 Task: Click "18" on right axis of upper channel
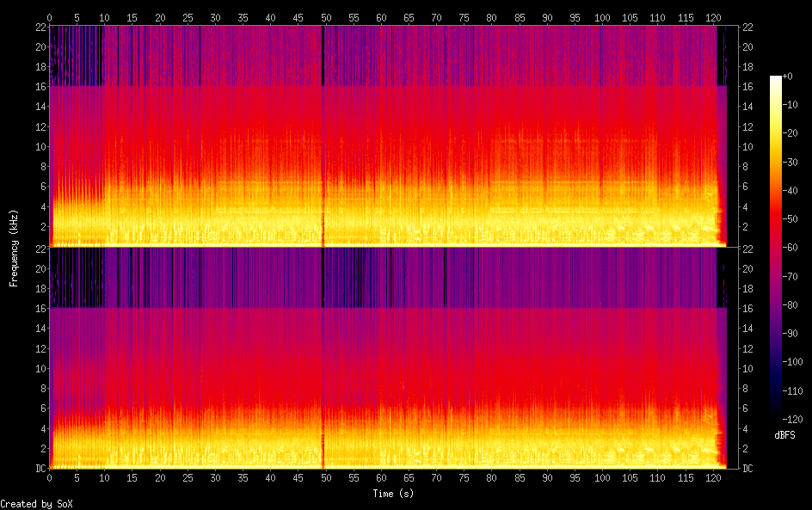pyautogui.click(x=747, y=67)
